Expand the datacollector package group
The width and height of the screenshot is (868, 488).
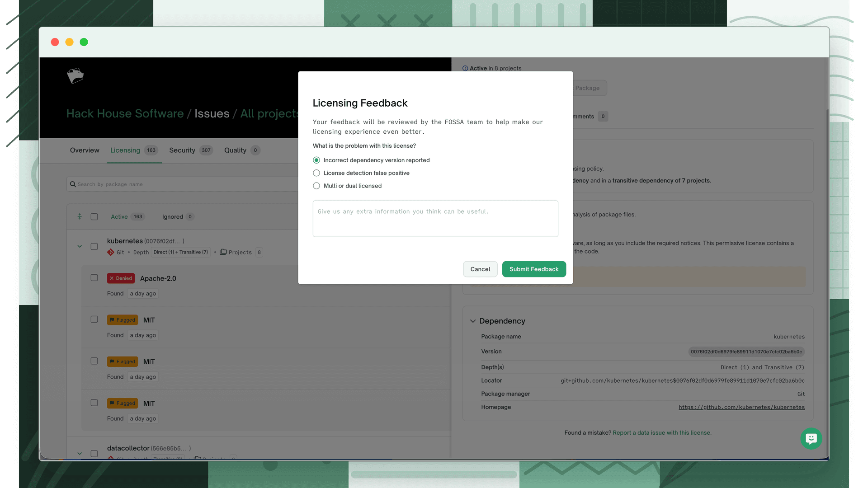[80, 453]
